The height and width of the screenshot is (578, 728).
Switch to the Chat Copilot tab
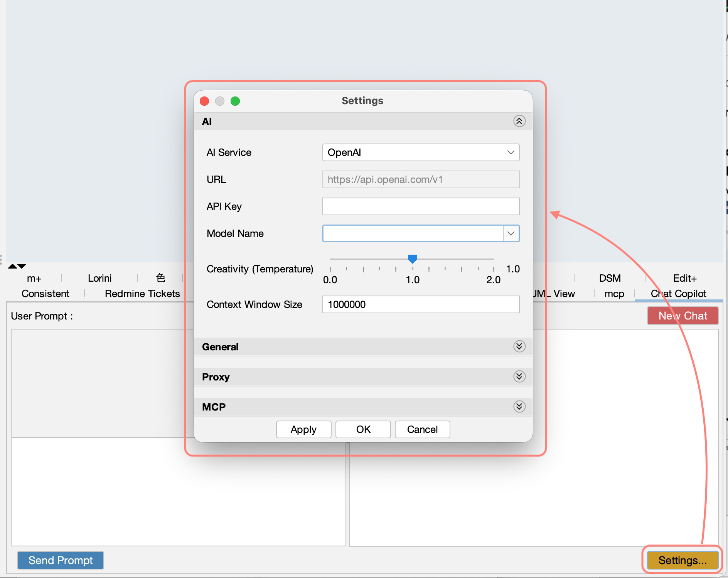click(678, 294)
